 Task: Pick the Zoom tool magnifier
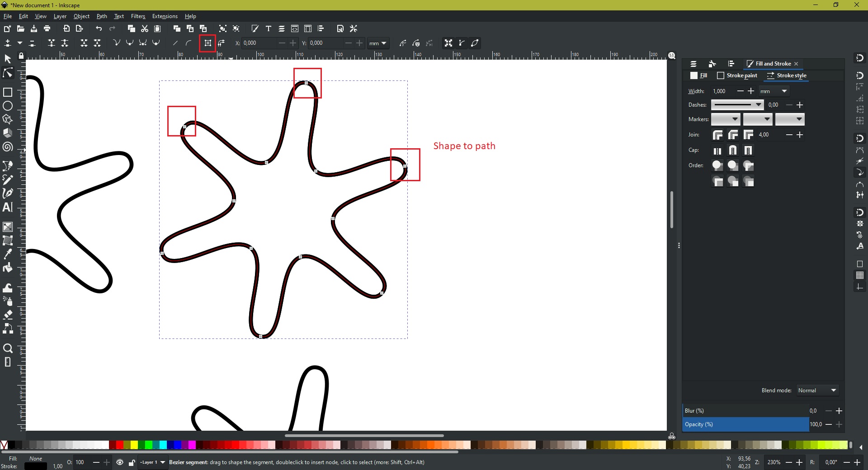click(x=8, y=348)
